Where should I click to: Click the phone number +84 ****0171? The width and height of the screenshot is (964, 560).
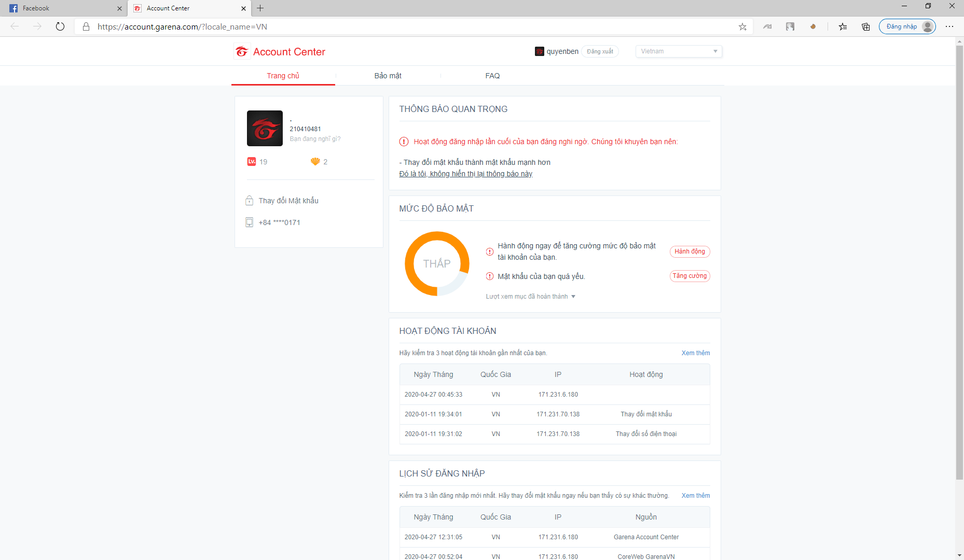click(279, 222)
